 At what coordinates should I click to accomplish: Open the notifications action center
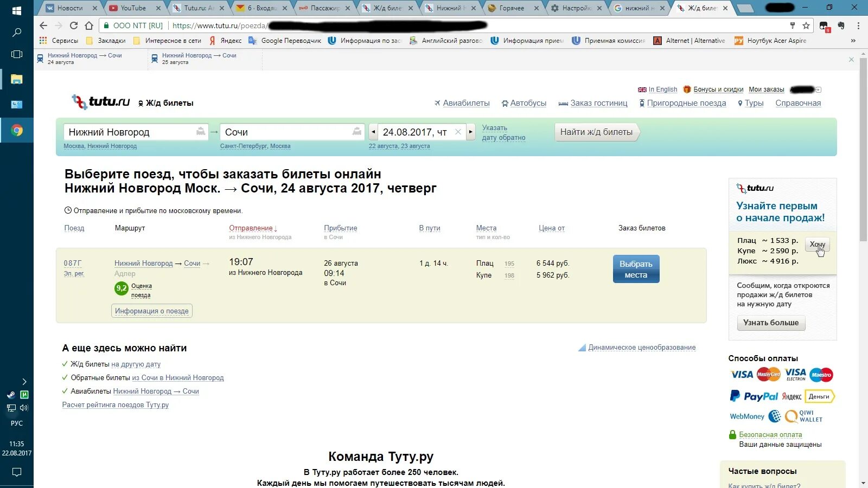(16, 472)
